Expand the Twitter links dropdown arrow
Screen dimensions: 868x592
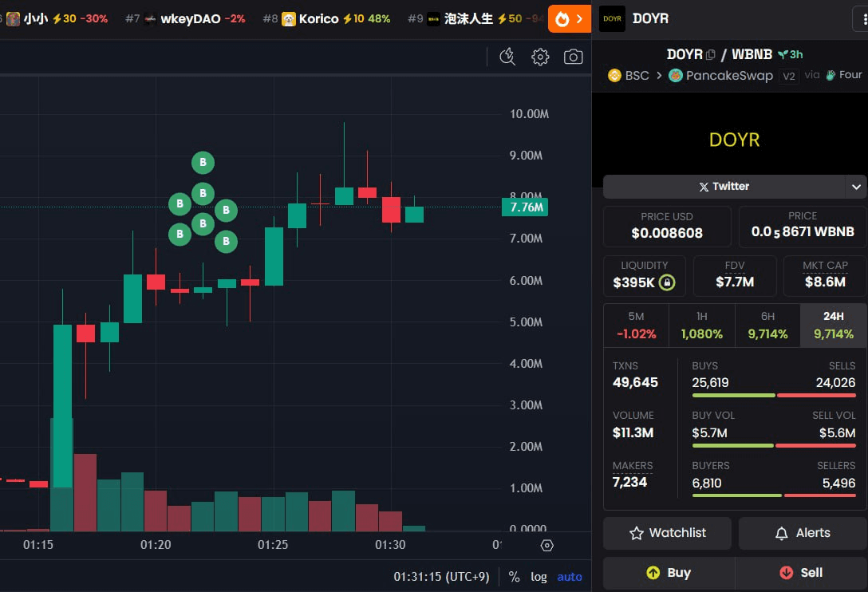pyautogui.click(x=856, y=187)
